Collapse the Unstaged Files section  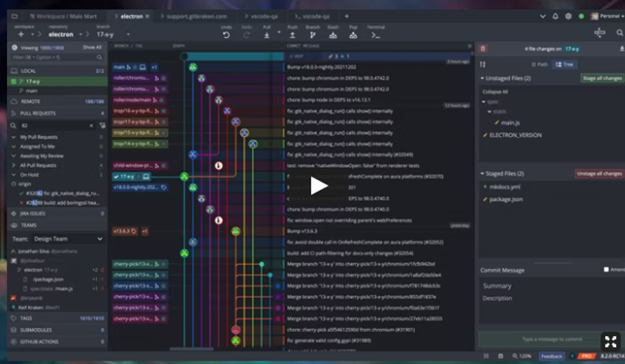(x=483, y=78)
